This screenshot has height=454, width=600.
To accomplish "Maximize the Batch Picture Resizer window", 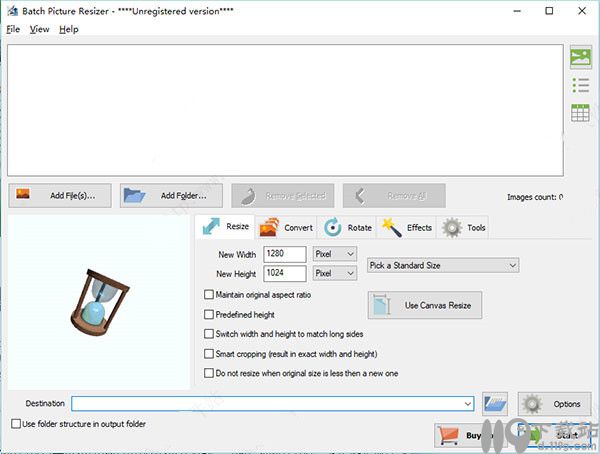I will (x=549, y=11).
